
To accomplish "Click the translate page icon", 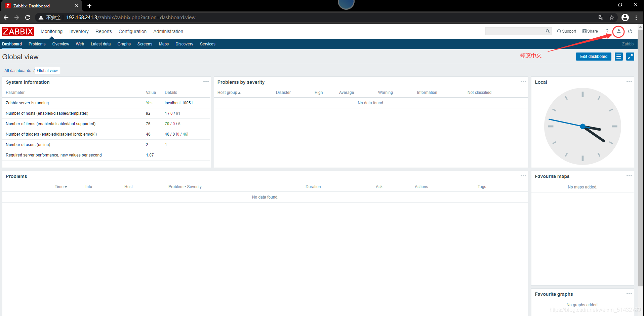I will pos(601,17).
